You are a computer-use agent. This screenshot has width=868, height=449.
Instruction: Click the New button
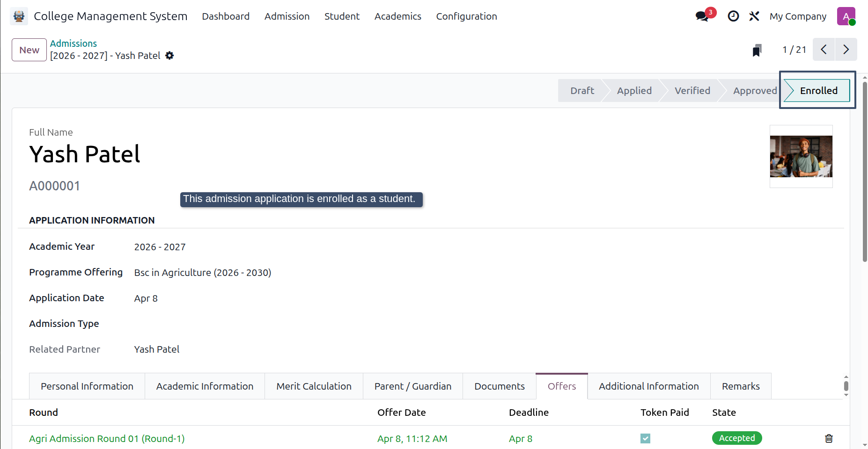click(29, 50)
